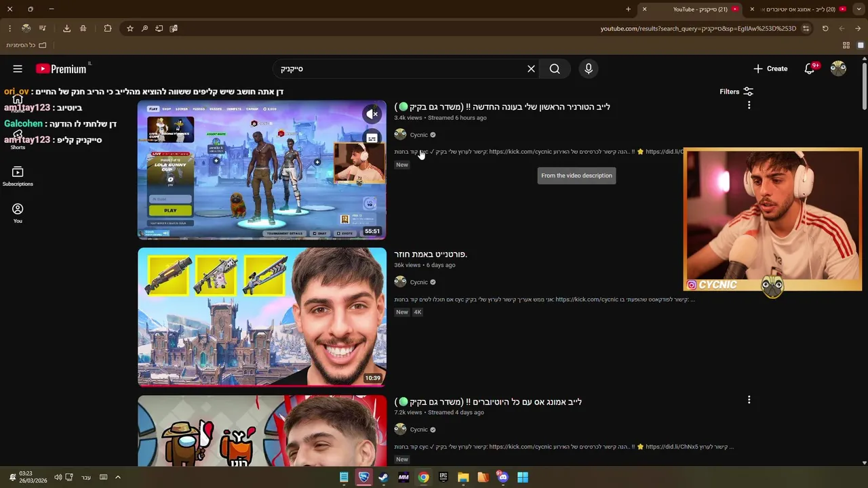Open the account avatar menu
This screenshot has width=868, height=488.
pyautogui.click(x=838, y=68)
